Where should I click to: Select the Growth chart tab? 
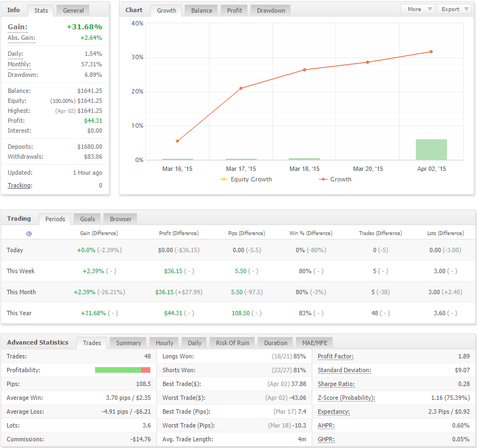tap(166, 11)
